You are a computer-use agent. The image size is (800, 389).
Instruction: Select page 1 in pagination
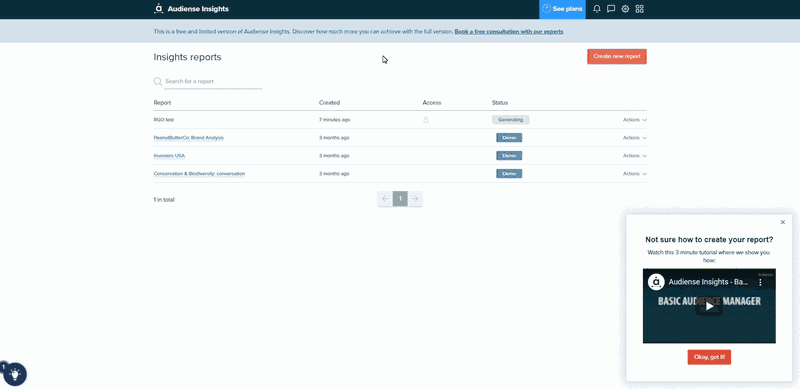click(x=400, y=199)
